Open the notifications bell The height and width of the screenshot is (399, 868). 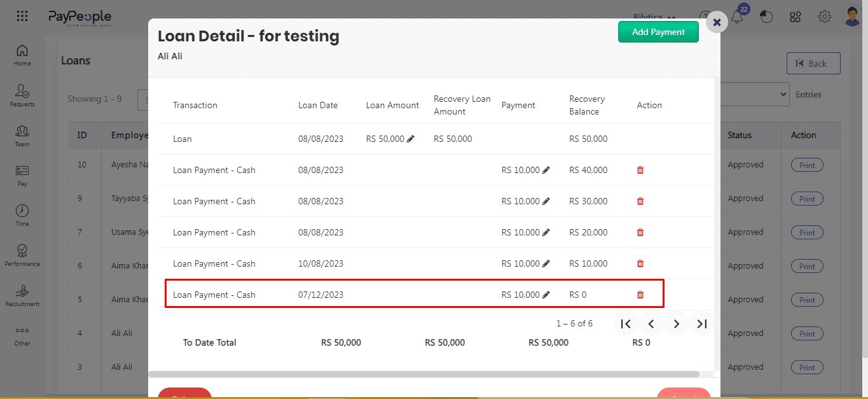click(x=738, y=17)
